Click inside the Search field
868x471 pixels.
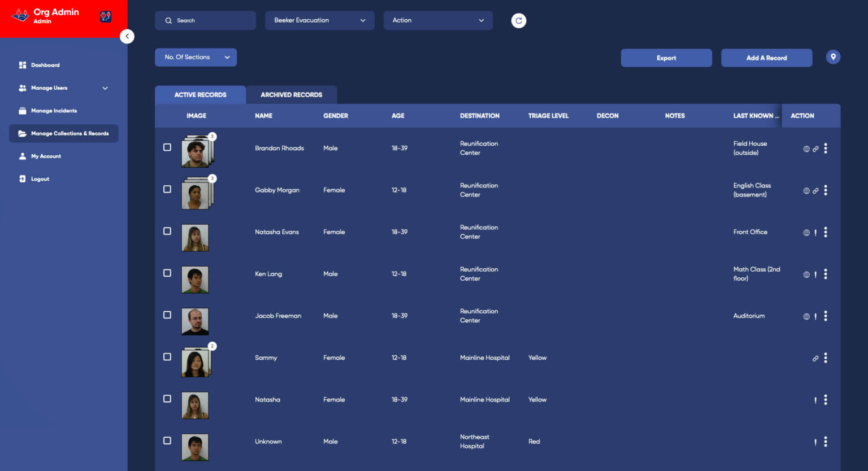coord(205,20)
